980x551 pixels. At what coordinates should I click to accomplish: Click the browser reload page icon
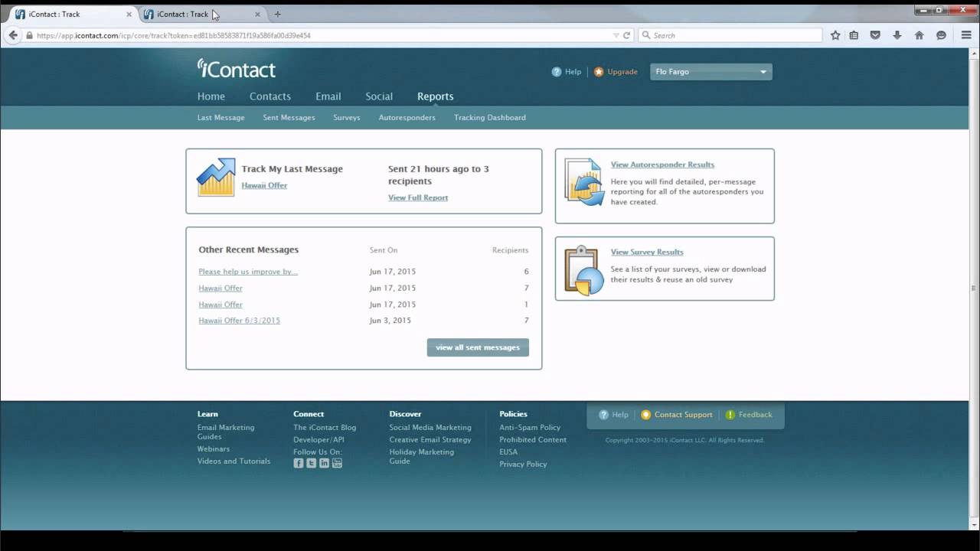pyautogui.click(x=627, y=35)
